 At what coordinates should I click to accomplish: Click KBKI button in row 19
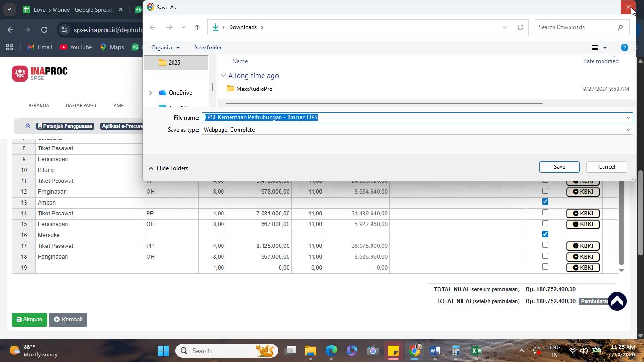(583, 268)
